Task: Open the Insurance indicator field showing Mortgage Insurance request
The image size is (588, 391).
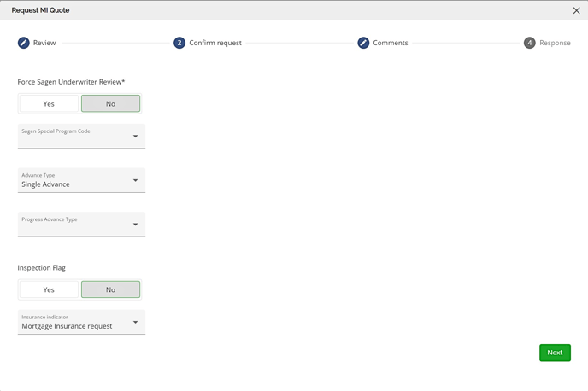Action: click(x=81, y=322)
